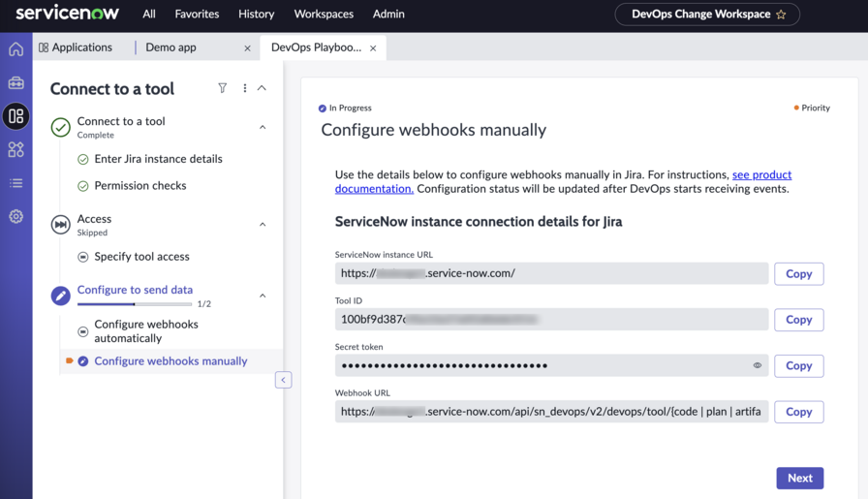Image resolution: width=868 pixels, height=499 pixels.
Task: Open the see product documentation link
Action: tap(761, 175)
